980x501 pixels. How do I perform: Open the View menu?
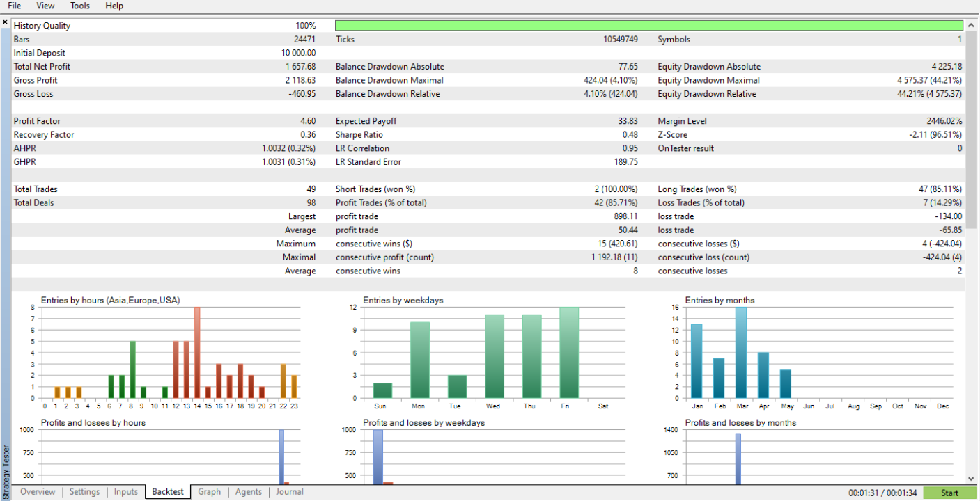(x=45, y=6)
